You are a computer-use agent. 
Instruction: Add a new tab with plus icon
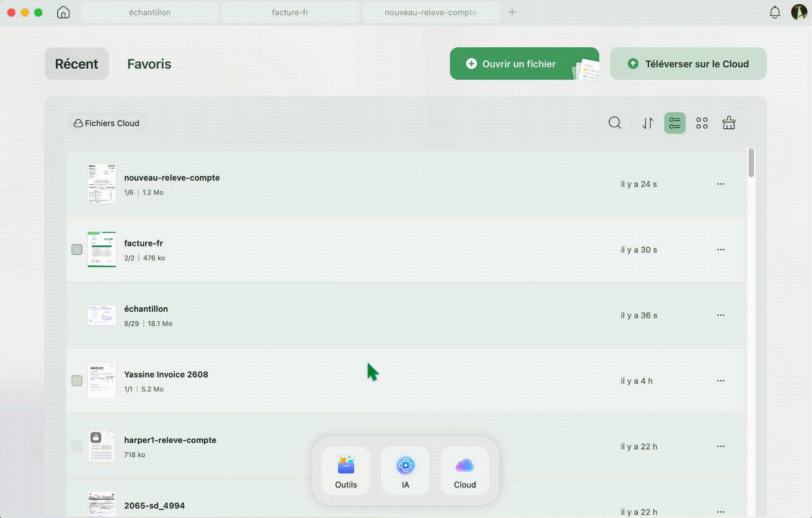pyautogui.click(x=512, y=12)
